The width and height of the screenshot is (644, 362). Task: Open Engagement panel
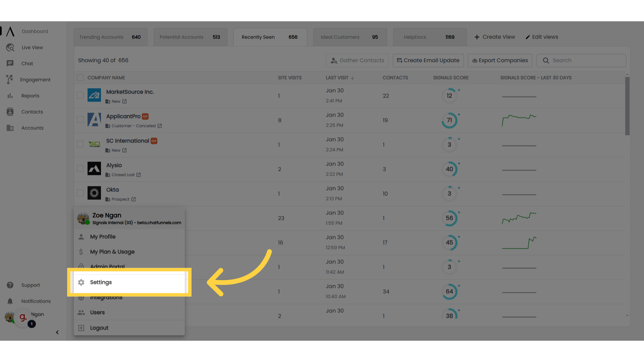35,79
